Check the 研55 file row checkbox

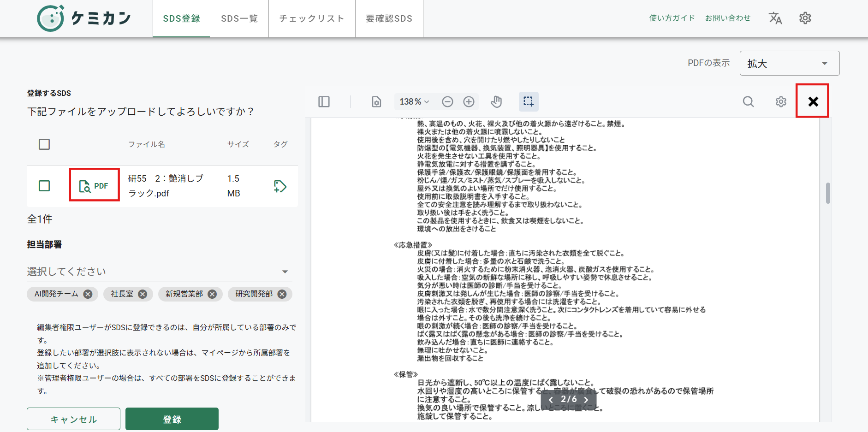point(44,186)
